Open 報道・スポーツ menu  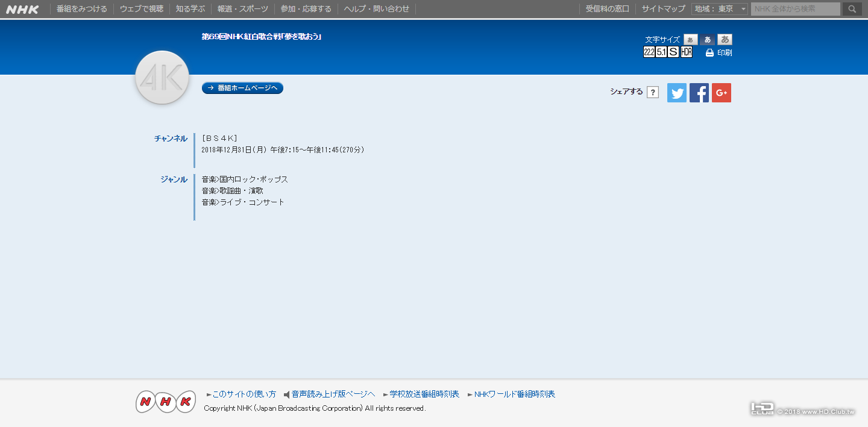click(243, 9)
